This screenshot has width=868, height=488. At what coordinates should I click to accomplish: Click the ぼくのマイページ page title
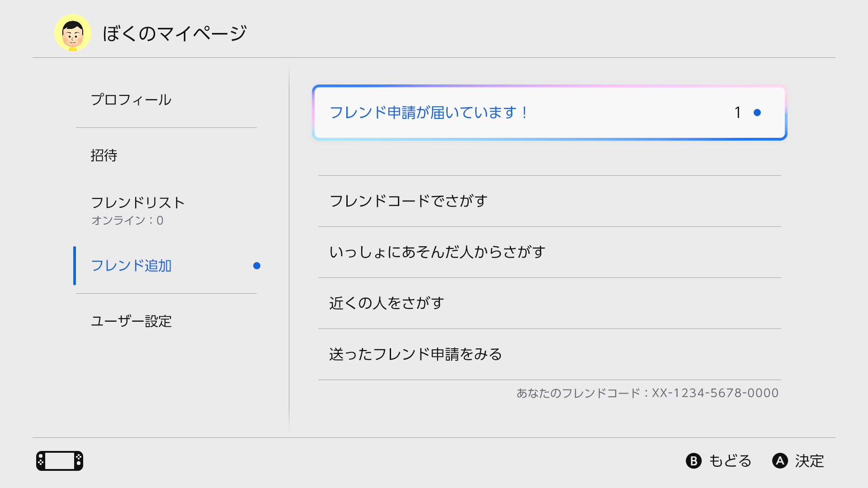(175, 33)
